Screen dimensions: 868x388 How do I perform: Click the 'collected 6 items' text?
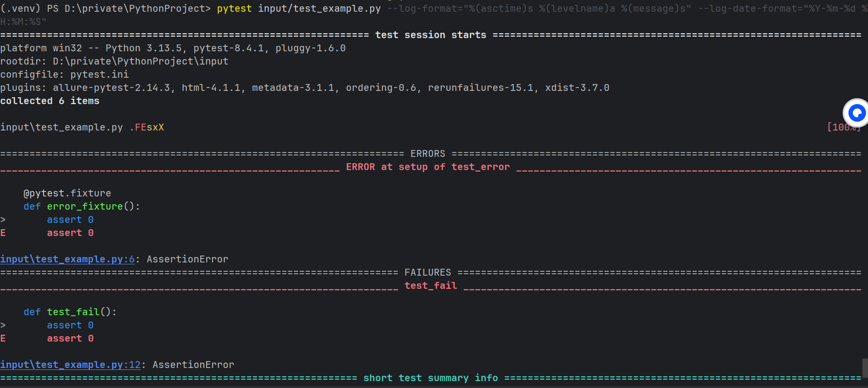(x=50, y=101)
